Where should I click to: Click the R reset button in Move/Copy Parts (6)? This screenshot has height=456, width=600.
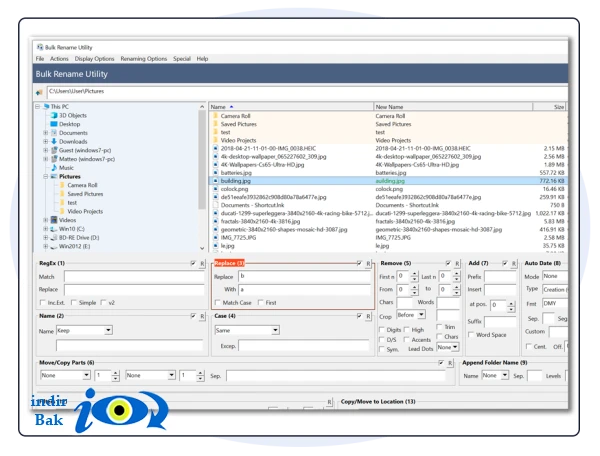(450, 363)
